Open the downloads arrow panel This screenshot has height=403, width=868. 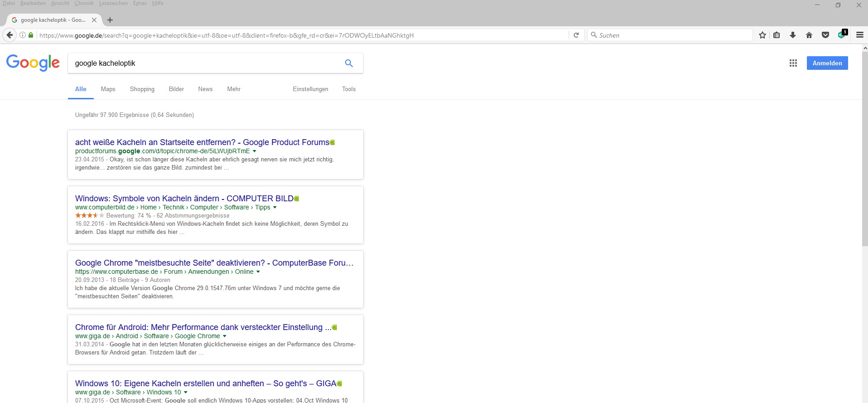pyautogui.click(x=793, y=35)
